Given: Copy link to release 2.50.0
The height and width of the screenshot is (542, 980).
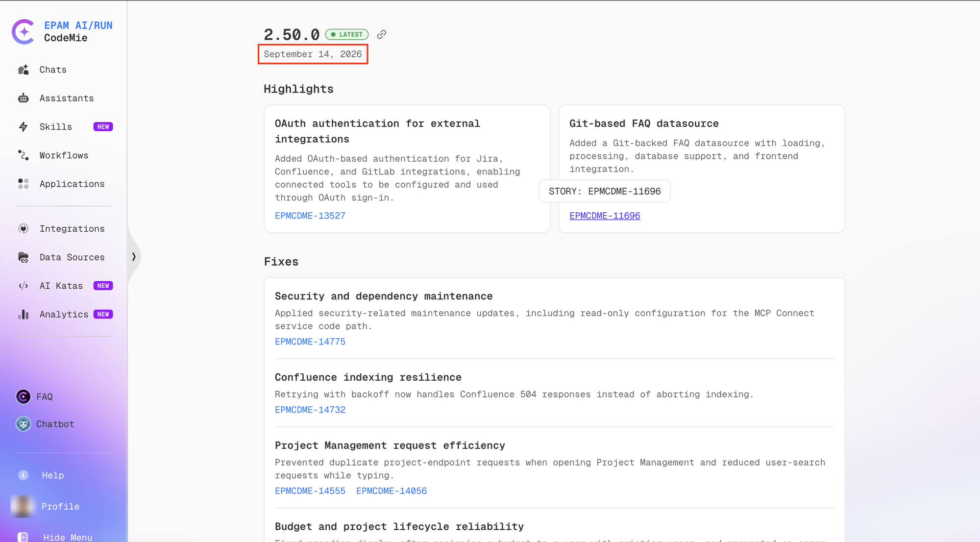Looking at the screenshot, I should coord(382,34).
